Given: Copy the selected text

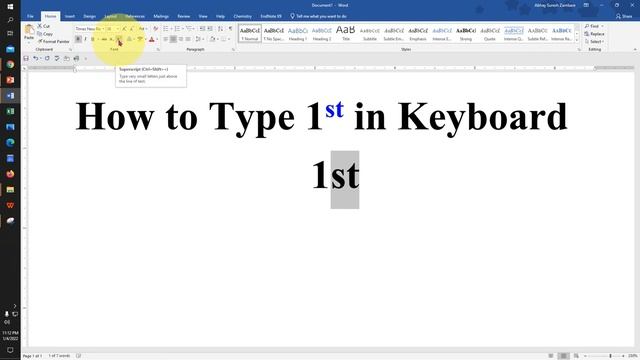Looking at the screenshot, I should [x=45, y=34].
